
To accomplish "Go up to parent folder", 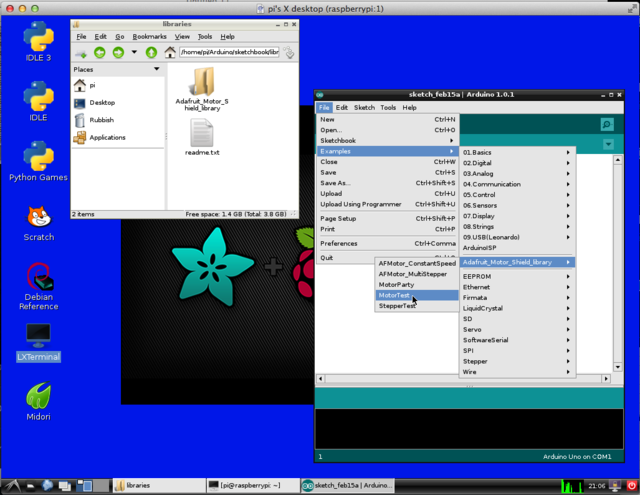I will coord(151,52).
